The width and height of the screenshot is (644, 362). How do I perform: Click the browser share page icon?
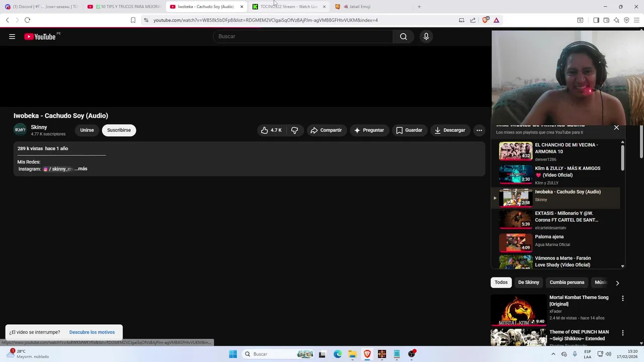click(473, 20)
